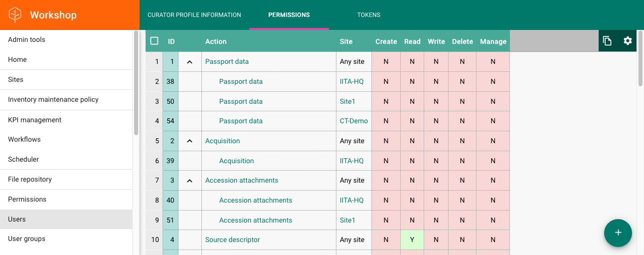
Task: Open Workflows in sidebar
Action: pyautogui.click(x=66, y=139)
